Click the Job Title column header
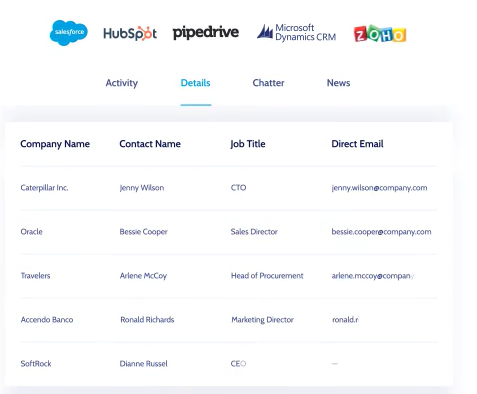 coord(248,144)
